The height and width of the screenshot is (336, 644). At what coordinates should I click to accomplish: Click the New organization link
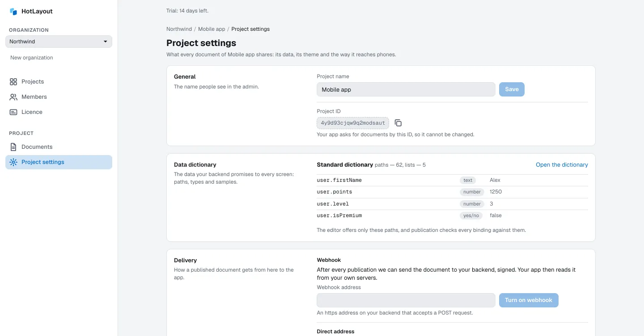(32, 58)
